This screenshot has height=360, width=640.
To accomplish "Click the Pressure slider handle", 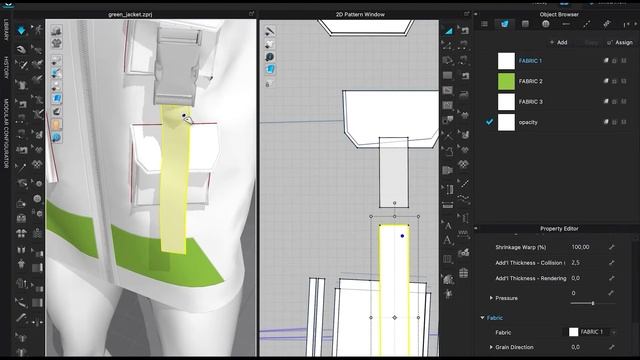I will [593, 303].
